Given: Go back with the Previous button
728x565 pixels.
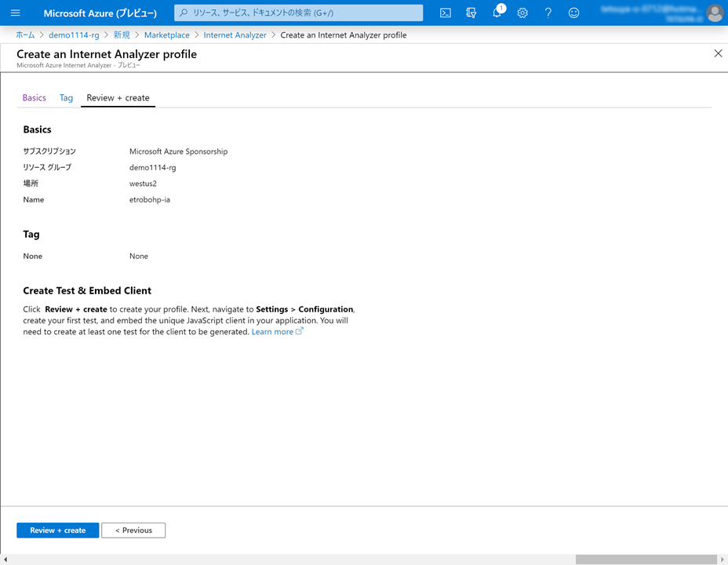Looking at the screenshot, I should coord(133,530).
